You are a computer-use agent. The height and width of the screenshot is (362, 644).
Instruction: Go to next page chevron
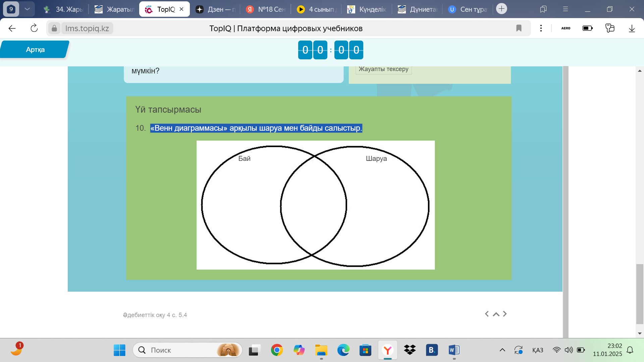[505, 314]
